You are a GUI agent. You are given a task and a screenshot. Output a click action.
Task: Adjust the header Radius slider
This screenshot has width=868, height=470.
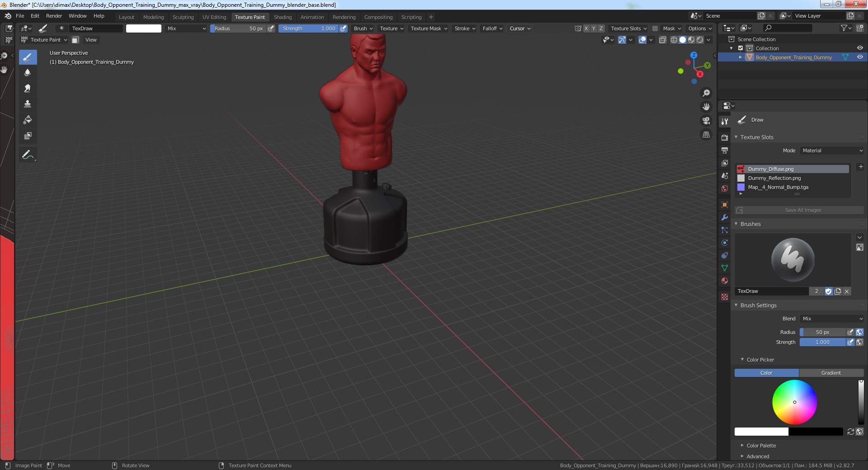click(x=238, y=28)
